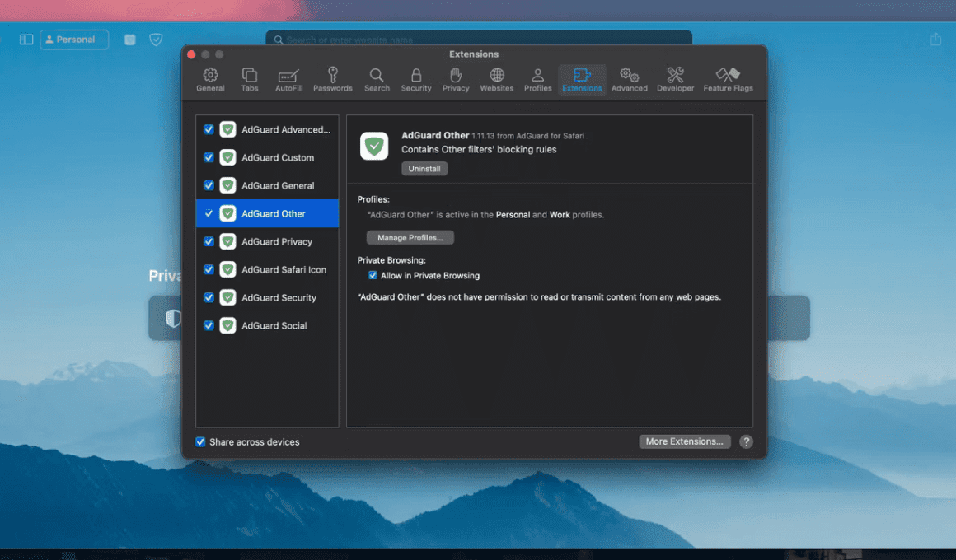The image size is (956, 560).
Task: Open the help question mark button
Action: click(x=747, y=441)
